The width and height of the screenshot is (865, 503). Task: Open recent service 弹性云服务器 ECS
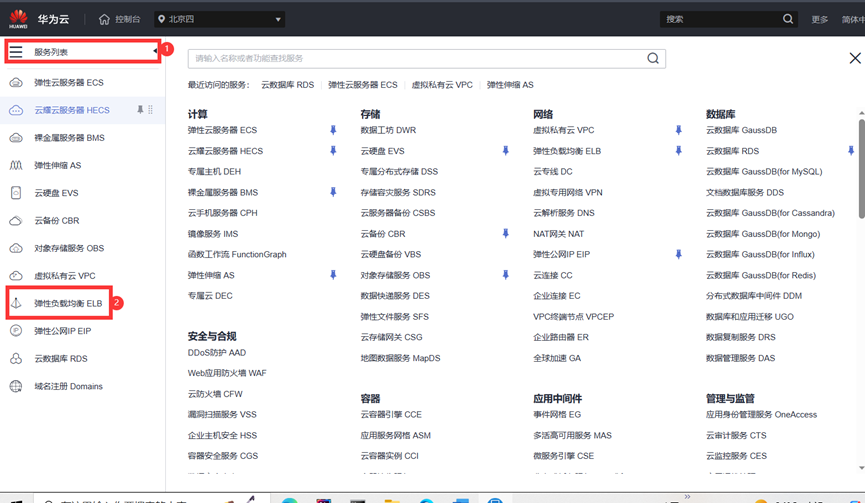pos(362,85)
